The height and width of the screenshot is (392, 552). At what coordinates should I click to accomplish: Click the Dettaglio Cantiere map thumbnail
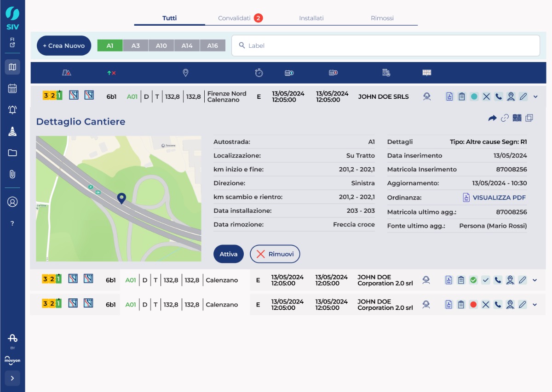pos(119,199)
